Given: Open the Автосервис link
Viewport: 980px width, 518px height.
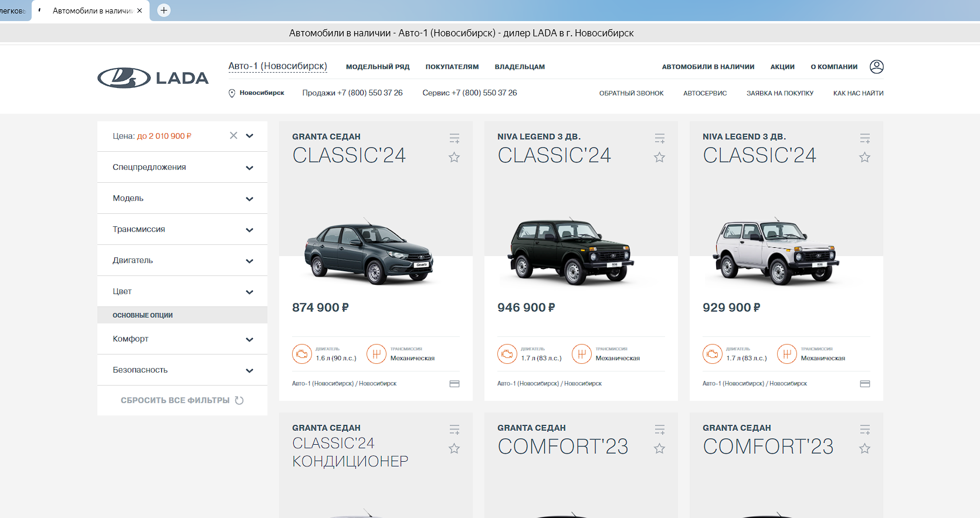Looking at the screenshot, I should pos(705,93).
